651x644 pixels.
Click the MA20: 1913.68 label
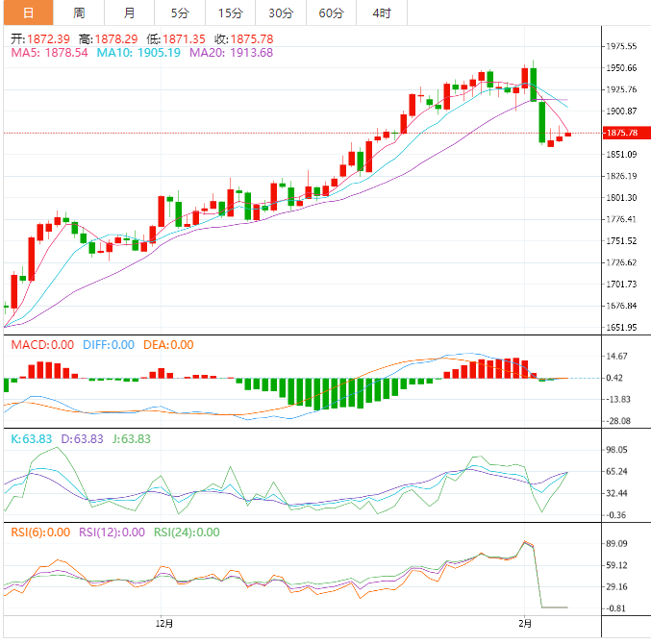click(x=231, y=53)
